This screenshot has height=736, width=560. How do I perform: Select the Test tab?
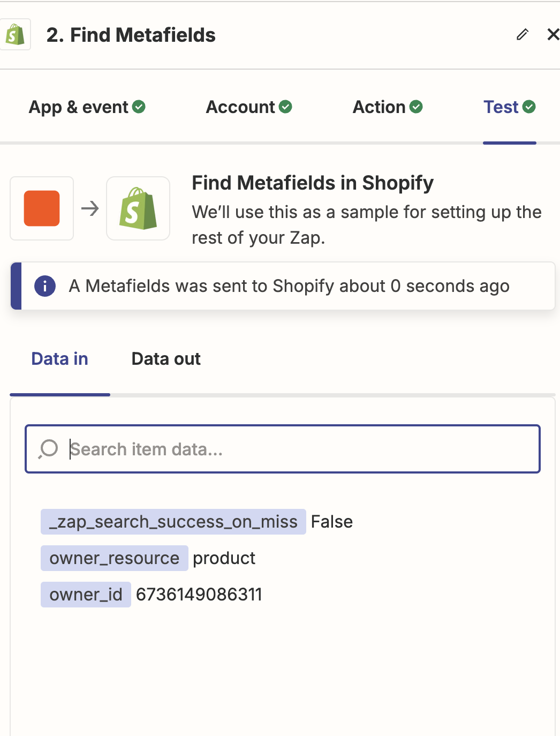(x=509, y=107)
